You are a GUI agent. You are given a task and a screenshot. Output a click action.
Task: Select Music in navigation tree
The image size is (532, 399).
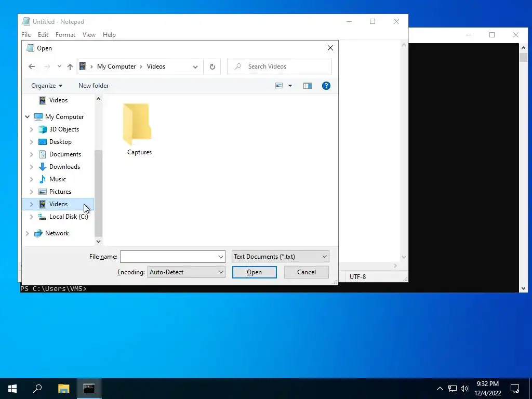[x=58, y=179]
